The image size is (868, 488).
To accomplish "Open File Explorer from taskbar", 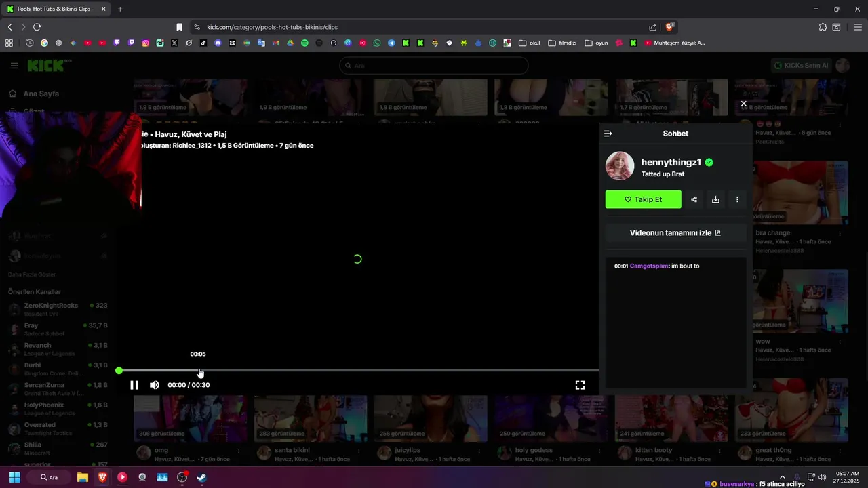I will [x=82, y=477].
